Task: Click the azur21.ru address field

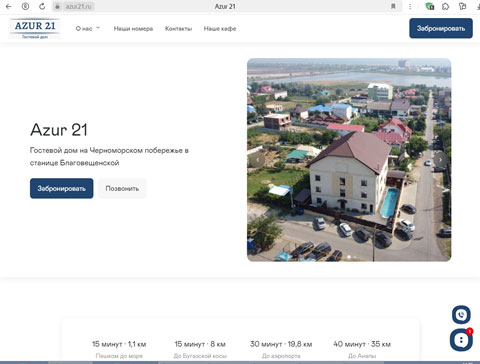Action: tap(78, 6)
